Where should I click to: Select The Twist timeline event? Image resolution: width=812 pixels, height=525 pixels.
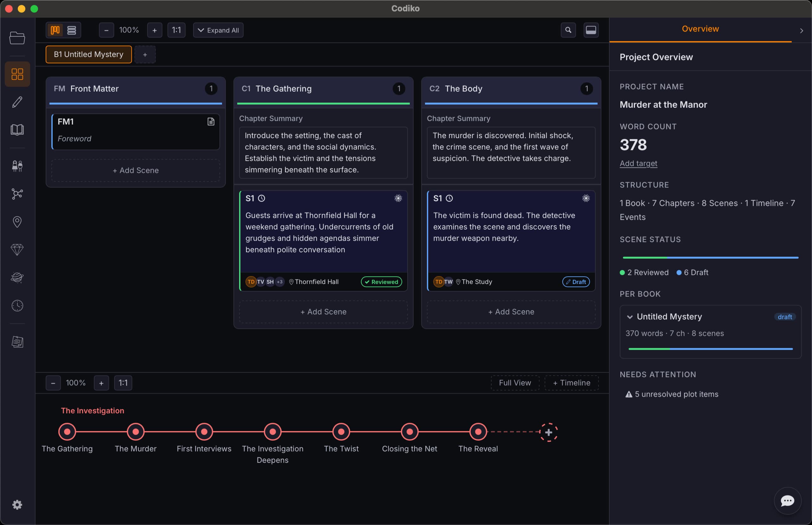click(341, 431)
